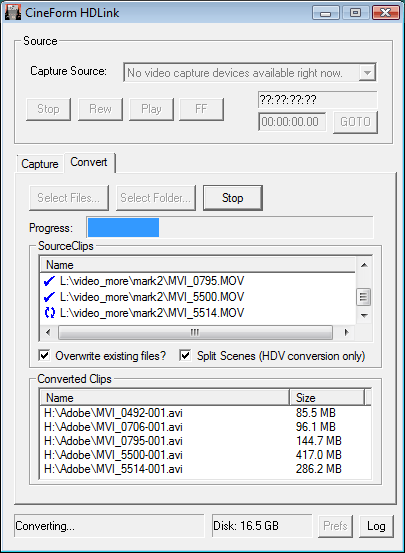The image size is (405, 553).
Task: Click the SourceClips vertical scrollbar thumb
Action: [364, 297]
